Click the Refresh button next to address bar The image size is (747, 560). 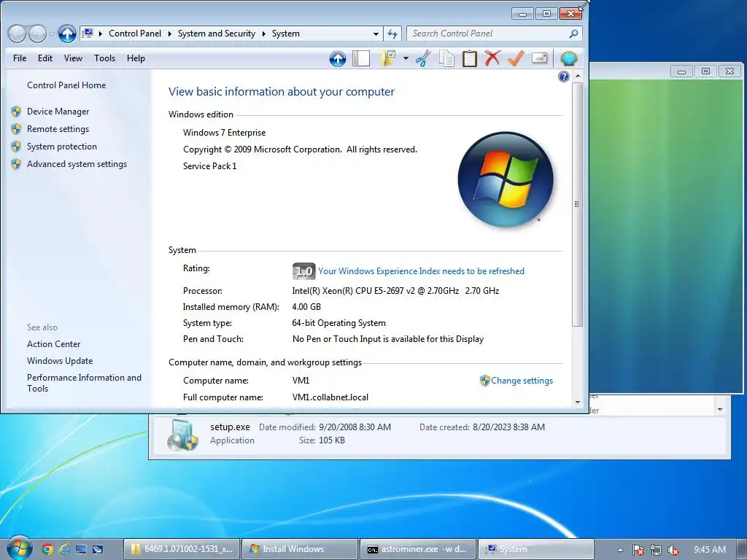click(x=392, y=34)
